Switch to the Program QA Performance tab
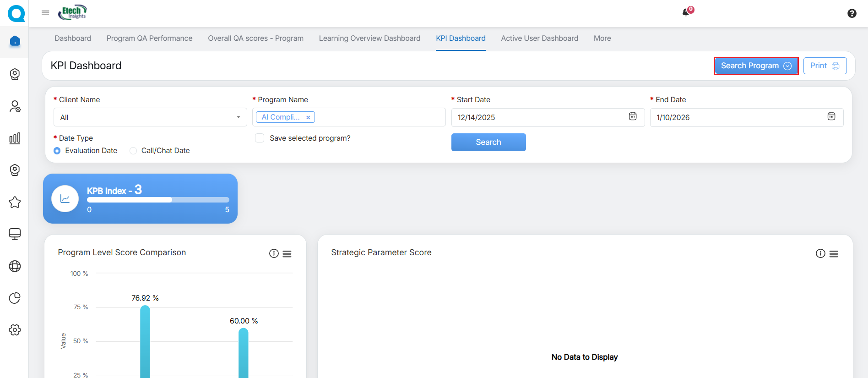Screen dimensions: 868x378 tap(149, 38)
